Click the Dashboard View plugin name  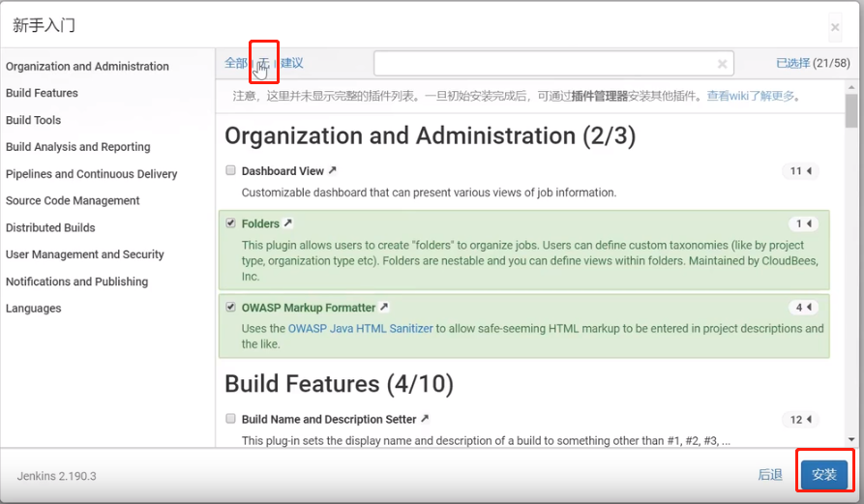click(x=283, y=171)
